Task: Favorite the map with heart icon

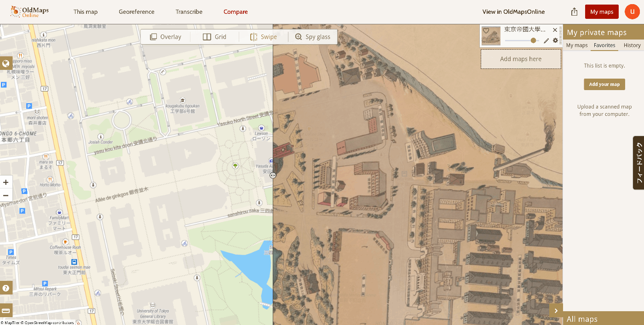Action: coord(485,30)
